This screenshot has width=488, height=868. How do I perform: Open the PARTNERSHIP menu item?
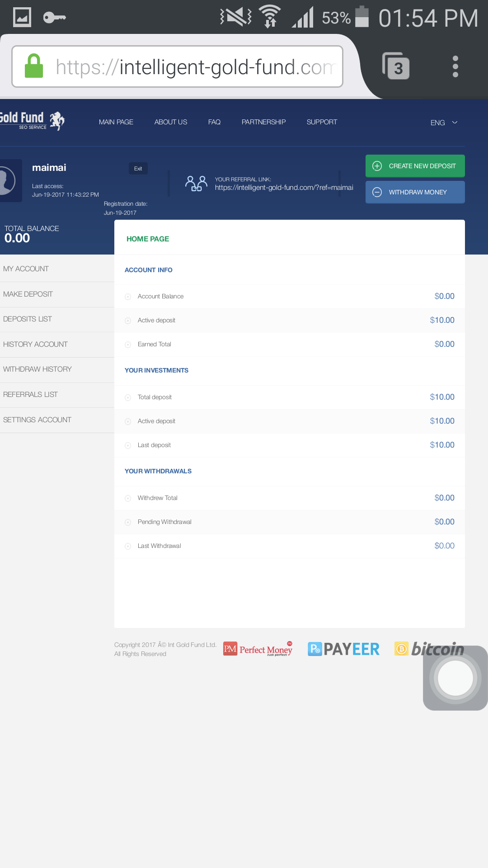pos(263,122)
